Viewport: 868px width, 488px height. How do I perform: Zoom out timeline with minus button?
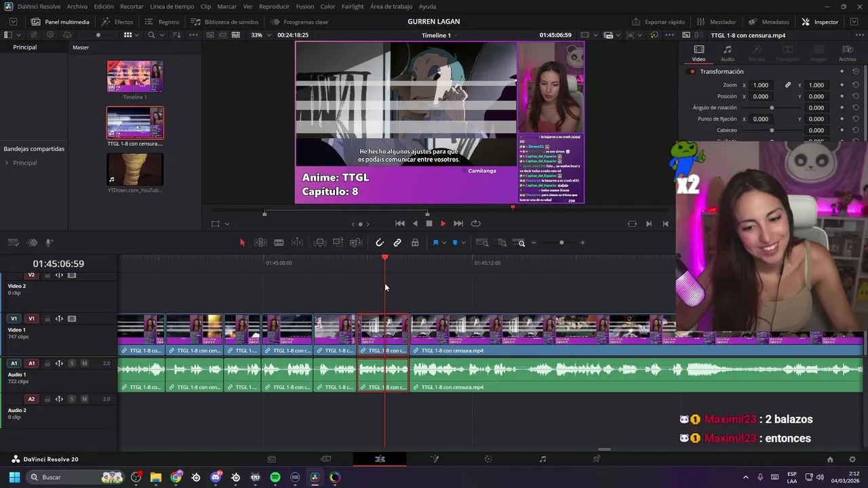coord(534,243)
